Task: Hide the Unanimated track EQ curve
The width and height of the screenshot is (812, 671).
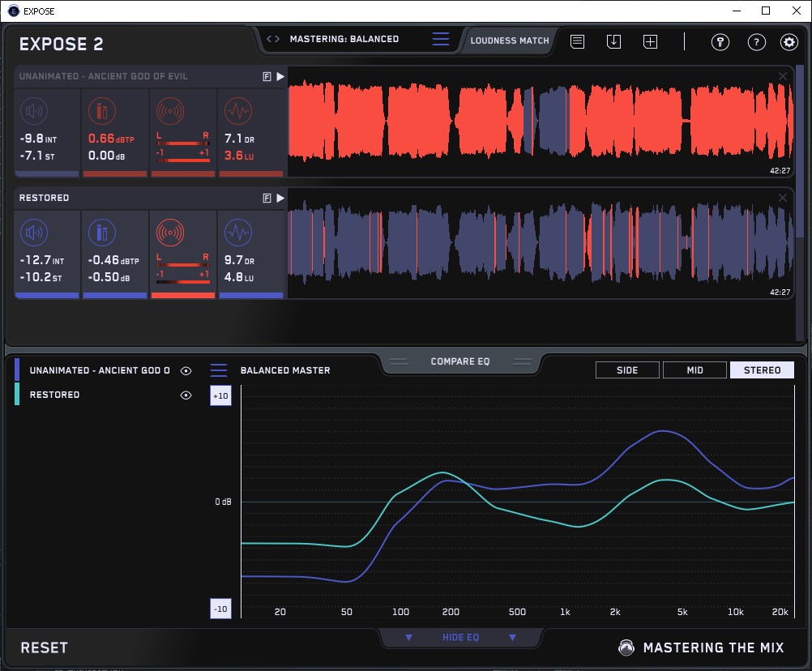Action: click(x=186, y=370)
